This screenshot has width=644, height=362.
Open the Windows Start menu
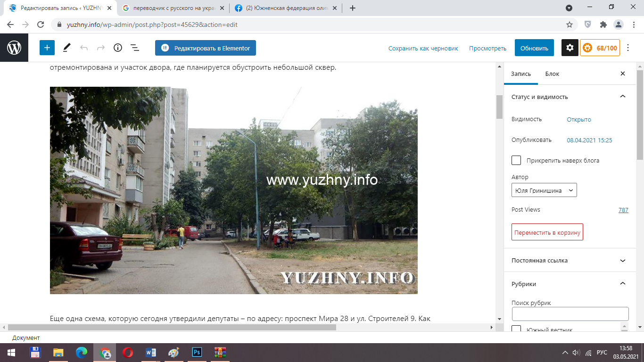[x=11, y=353]
